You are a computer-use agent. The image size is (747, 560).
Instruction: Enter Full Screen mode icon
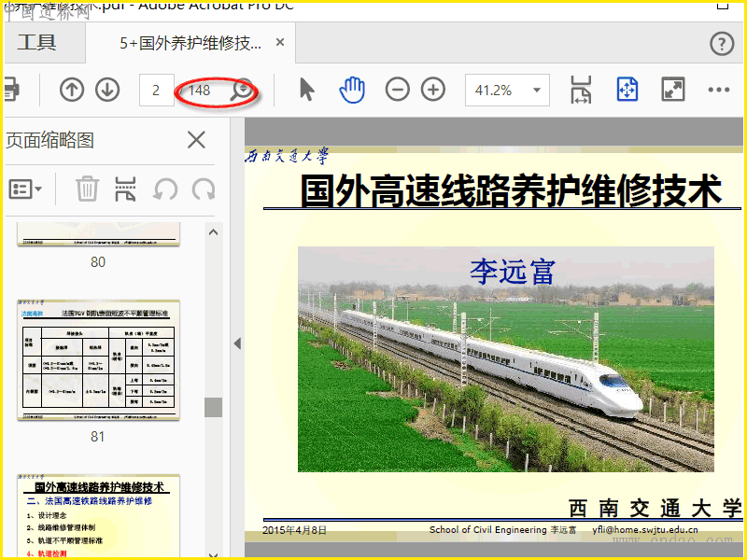point(672,90)
